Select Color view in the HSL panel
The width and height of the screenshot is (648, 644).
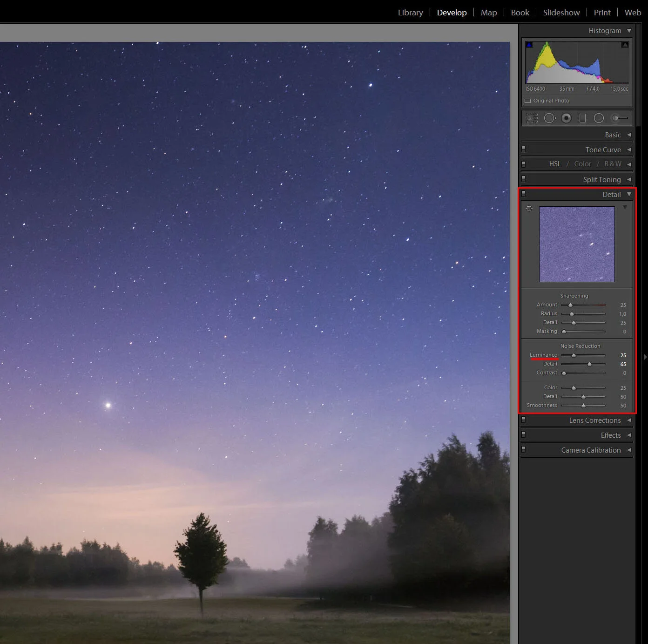(582, 164)
